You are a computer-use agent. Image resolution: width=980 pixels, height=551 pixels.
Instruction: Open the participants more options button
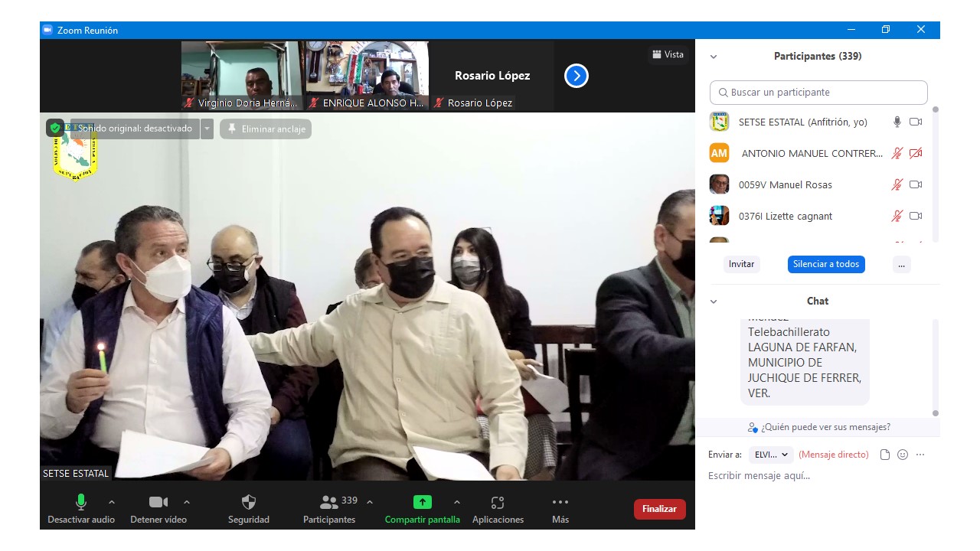[x=901, y=264]
